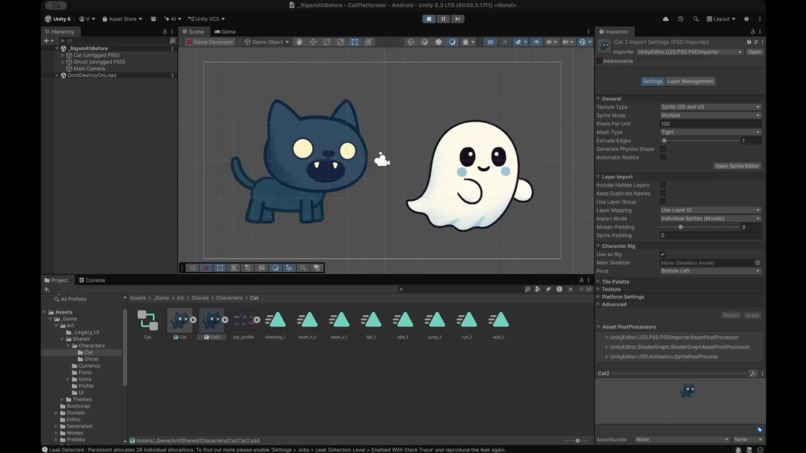Screen dimensions: 806x453
Task: Click the Sprite Padding field
Action: [710, 235]
